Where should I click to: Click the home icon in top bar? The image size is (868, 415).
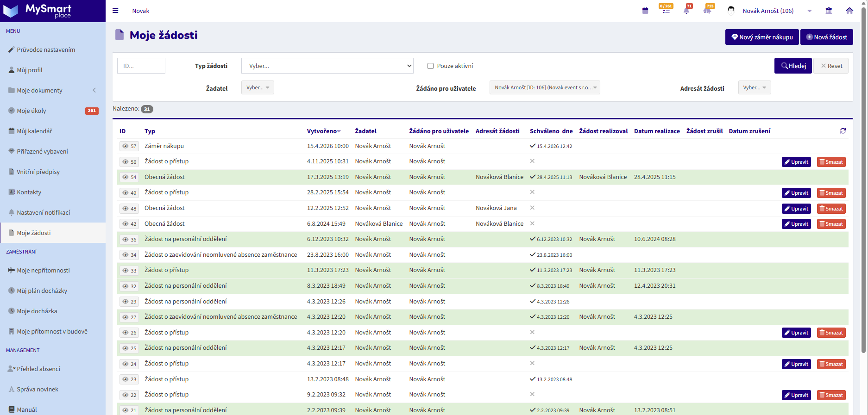849,11
